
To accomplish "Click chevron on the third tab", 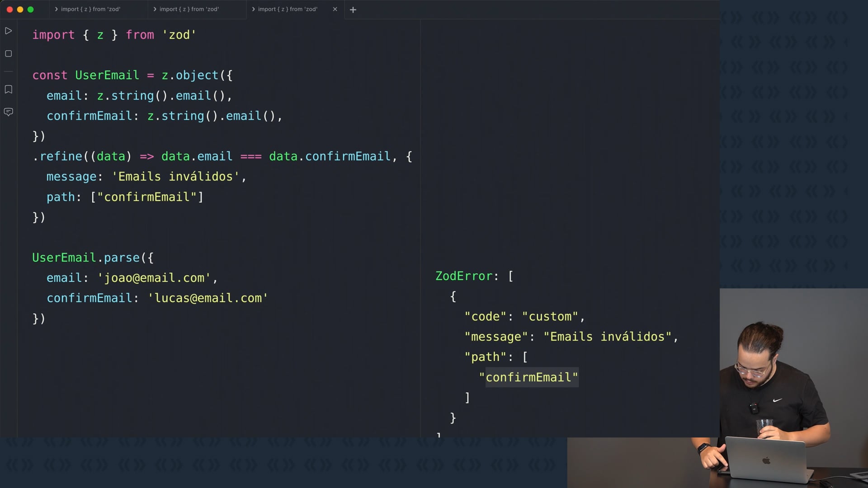I will pyautogui.click(x=253, y=9).
